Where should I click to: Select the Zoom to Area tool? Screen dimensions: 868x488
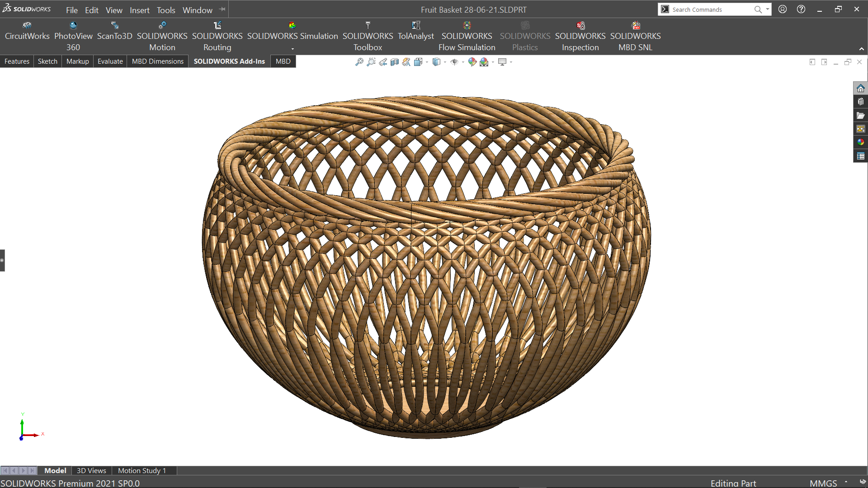(x=371, y=62)
